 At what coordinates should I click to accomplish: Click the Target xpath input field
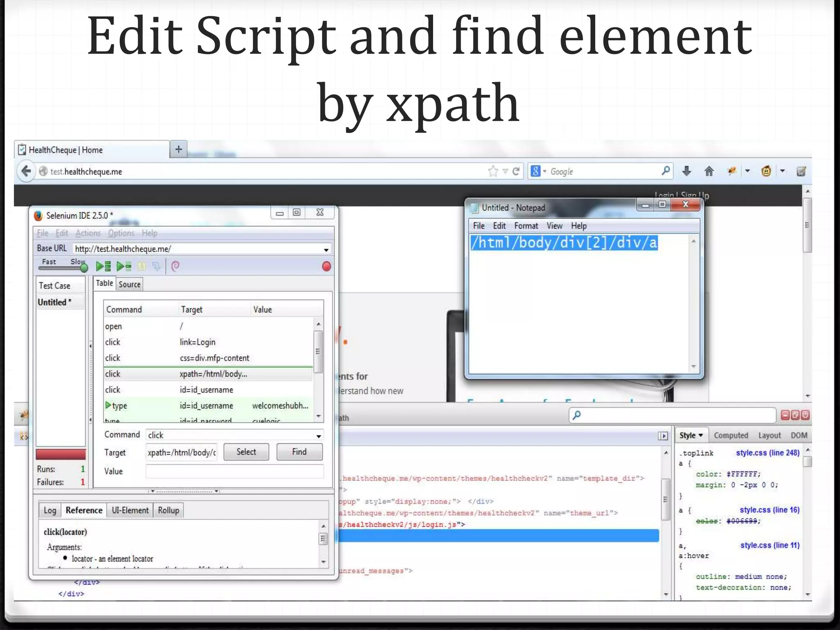pyautogui.click(x=182, y=452)
